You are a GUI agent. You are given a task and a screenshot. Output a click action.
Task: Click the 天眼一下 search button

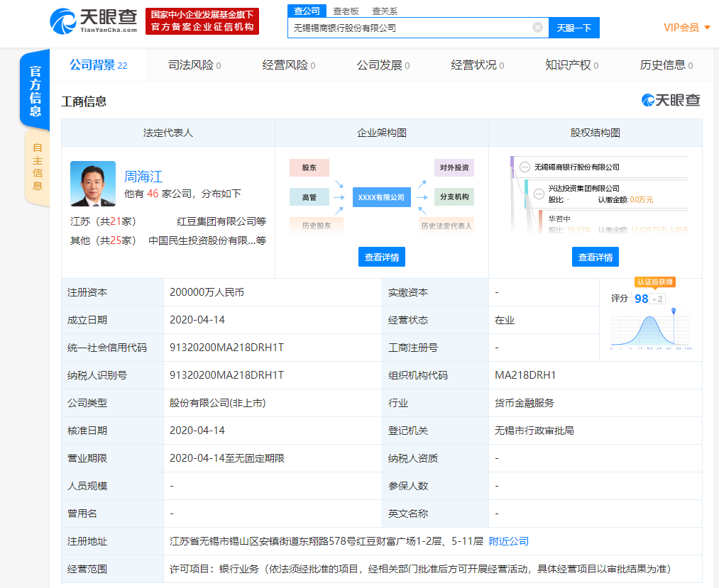573,28
